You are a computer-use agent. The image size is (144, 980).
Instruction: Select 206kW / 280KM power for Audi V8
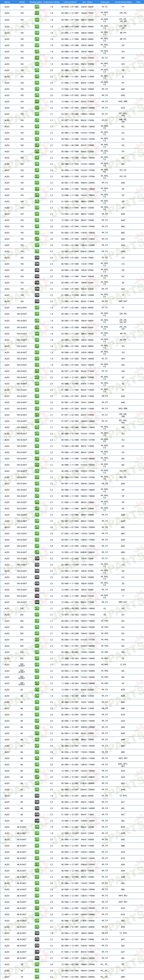click(87, 977)
